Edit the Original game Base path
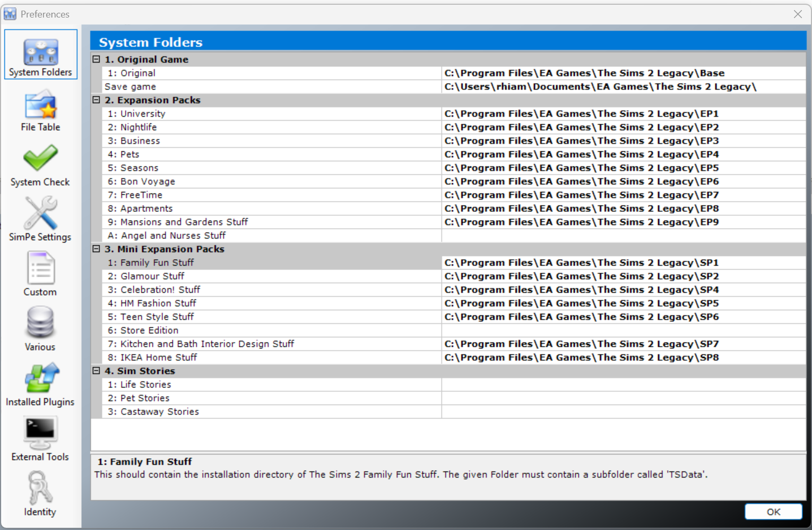812x530 pixels. [x=624, y=73]
